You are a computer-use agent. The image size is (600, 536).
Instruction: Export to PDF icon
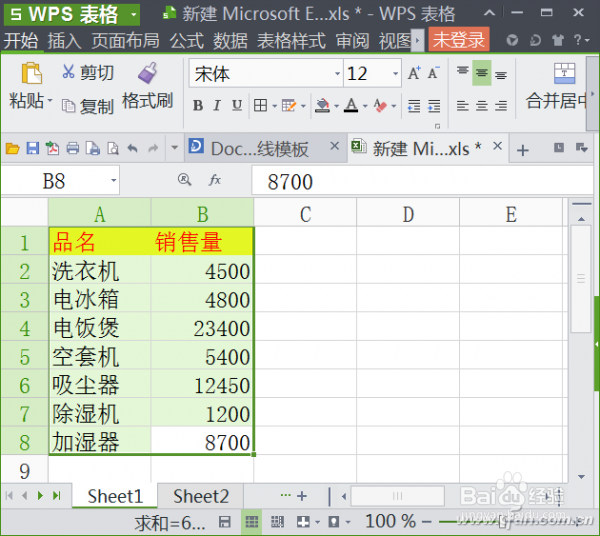pos(52,148)
